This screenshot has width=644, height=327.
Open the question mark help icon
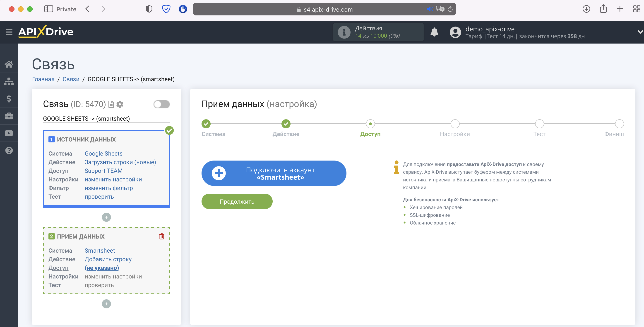tap(9, 151)
